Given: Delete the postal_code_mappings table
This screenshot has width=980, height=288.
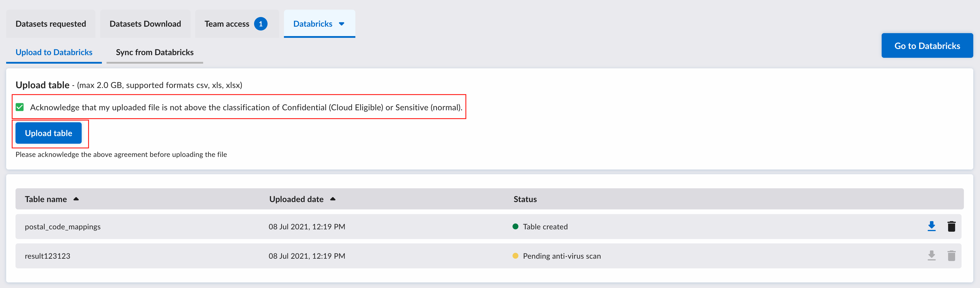Looking at the screenshot, I should pyautogui.click(x=951, y=226).
